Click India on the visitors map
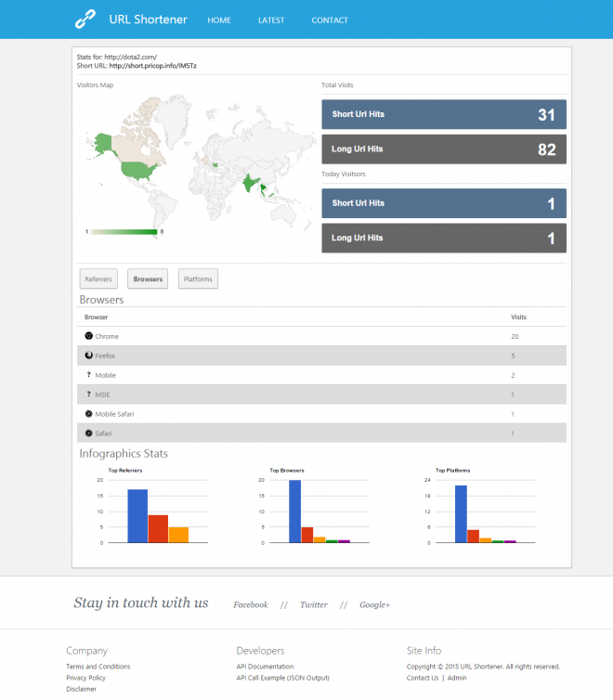 coord(249,182)
